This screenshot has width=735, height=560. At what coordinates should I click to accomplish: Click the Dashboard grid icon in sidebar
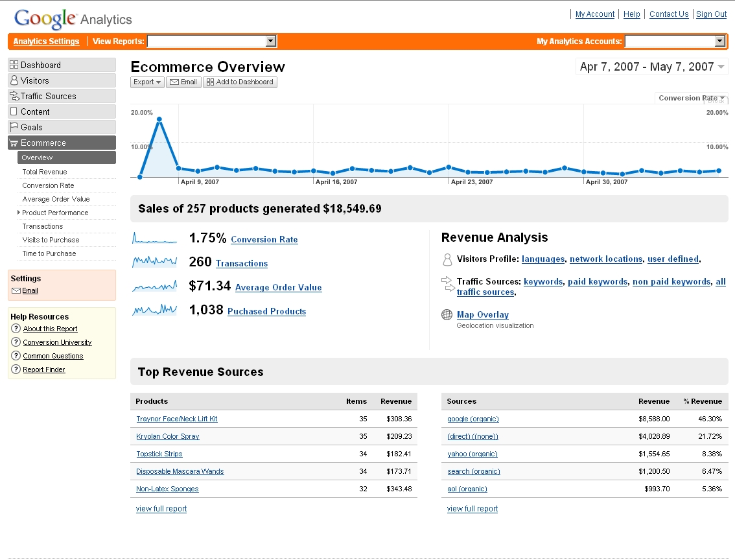14,65
